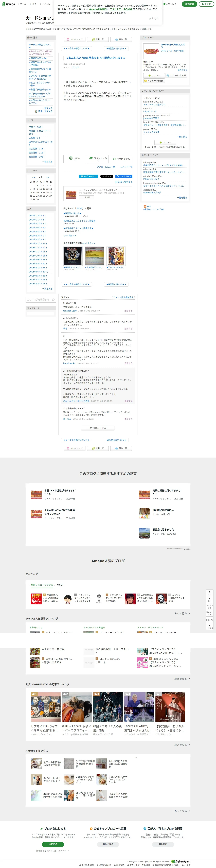Viewport: 216px width, 868px height.
Task: Click もっと見る under Amebaトピックス
Action: point(182,811)
